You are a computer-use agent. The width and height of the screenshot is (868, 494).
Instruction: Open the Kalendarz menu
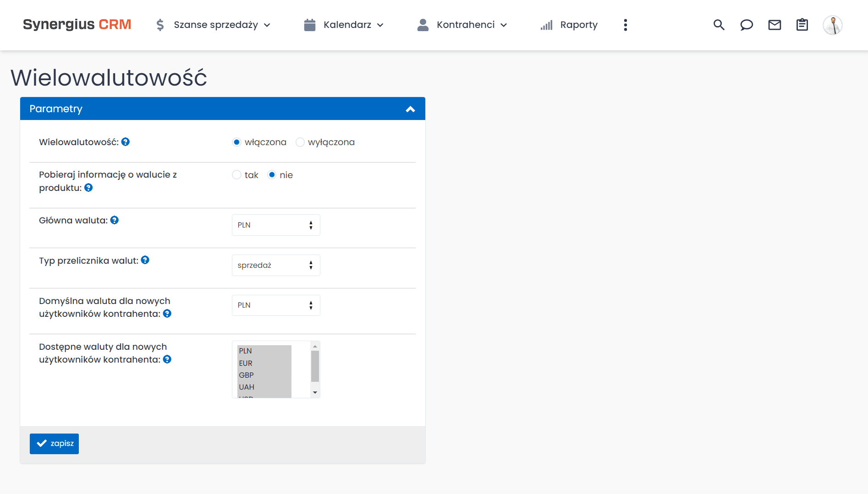click(x=348, y=25)
